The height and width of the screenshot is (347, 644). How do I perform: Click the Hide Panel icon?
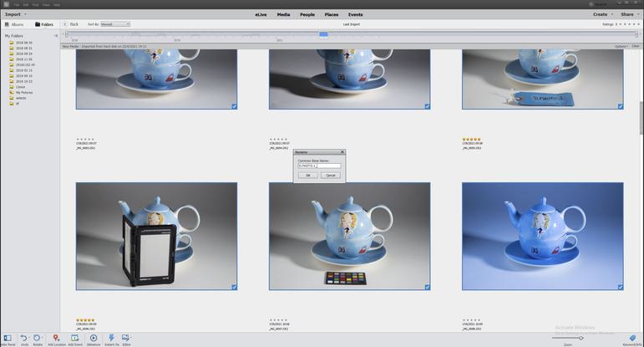pyautogui.click(x=6, y=338)
